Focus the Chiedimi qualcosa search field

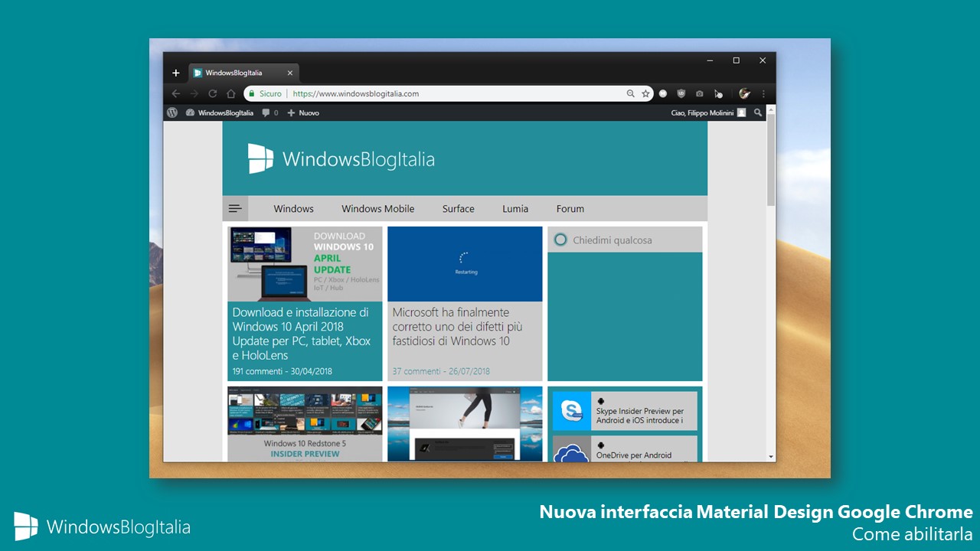(625, 240)
